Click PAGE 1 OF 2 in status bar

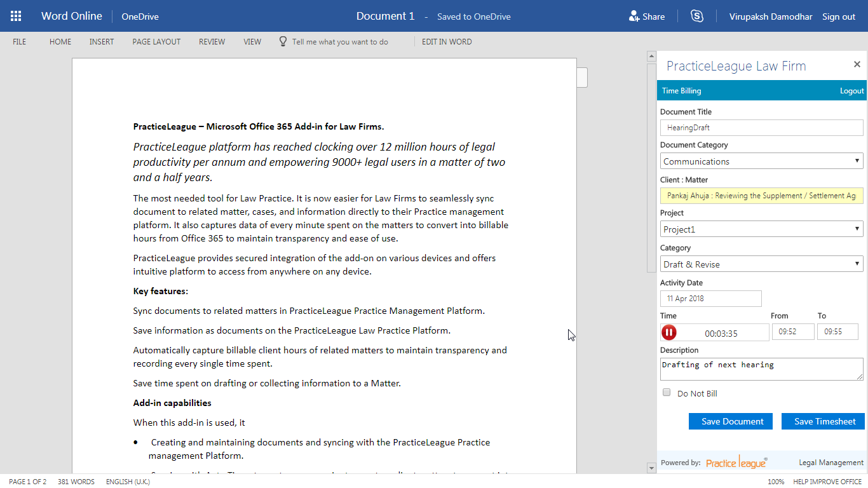pyautogui.click(x=27, y=482)
